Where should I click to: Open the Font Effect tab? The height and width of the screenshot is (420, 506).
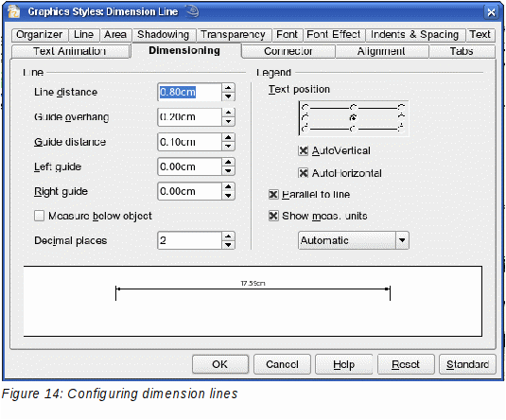click(334, 35)
